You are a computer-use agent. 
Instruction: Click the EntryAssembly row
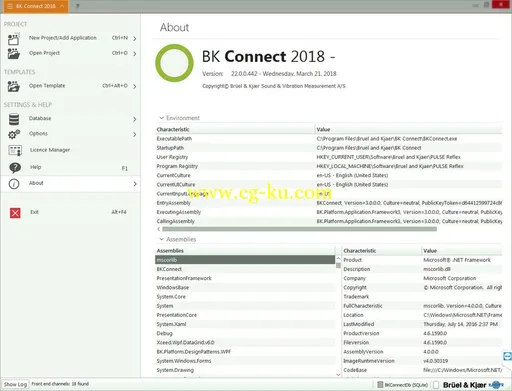(x=329, y=203)
